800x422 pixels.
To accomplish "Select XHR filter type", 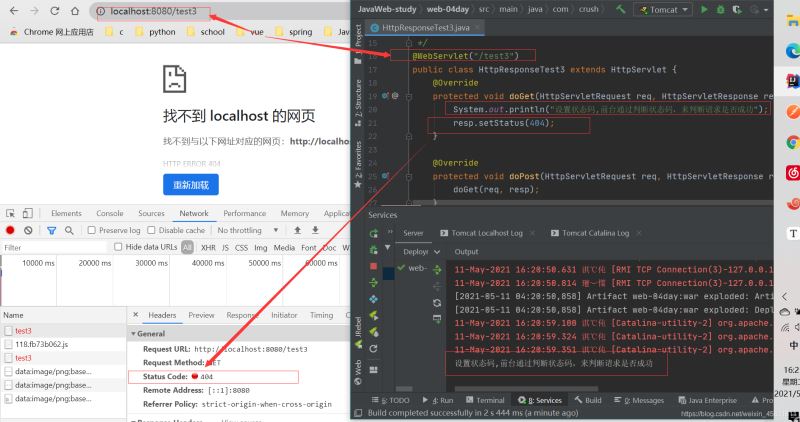I will click(208, 247).
